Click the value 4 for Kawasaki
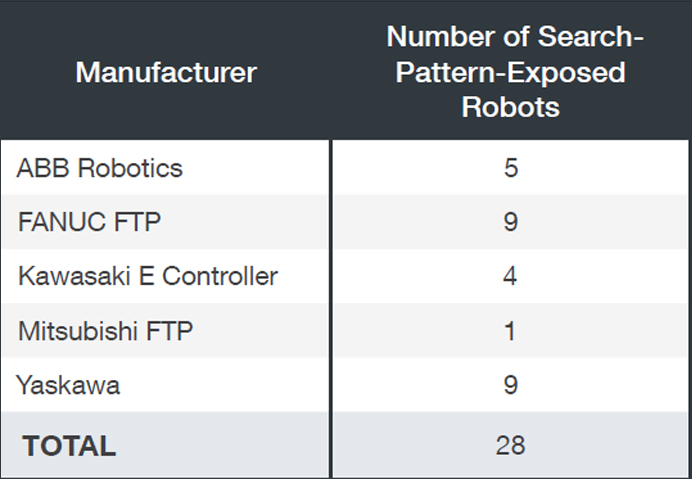This screenshot has width=692, height=479. pyautogui.click(x=510, y=276)
